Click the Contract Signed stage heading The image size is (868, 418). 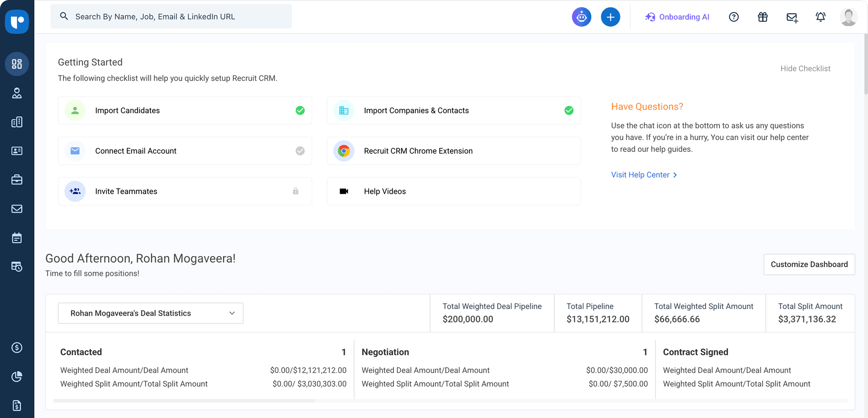696,352
